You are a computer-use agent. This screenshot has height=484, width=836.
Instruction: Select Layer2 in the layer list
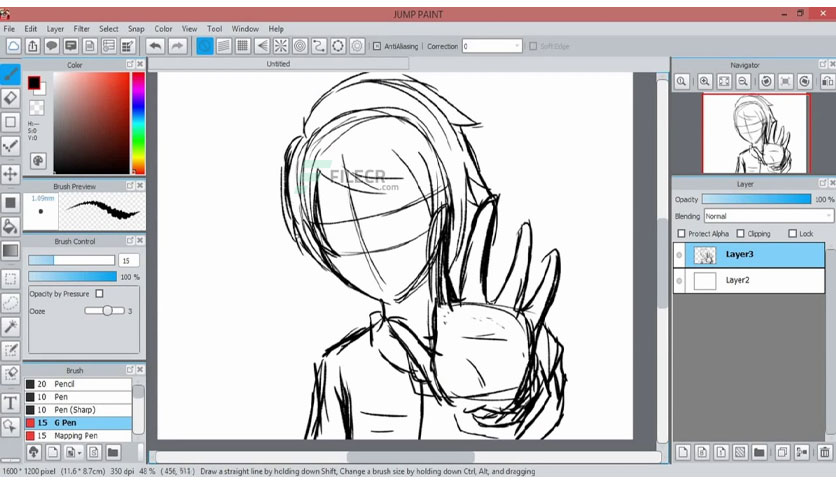coord(749,280)
